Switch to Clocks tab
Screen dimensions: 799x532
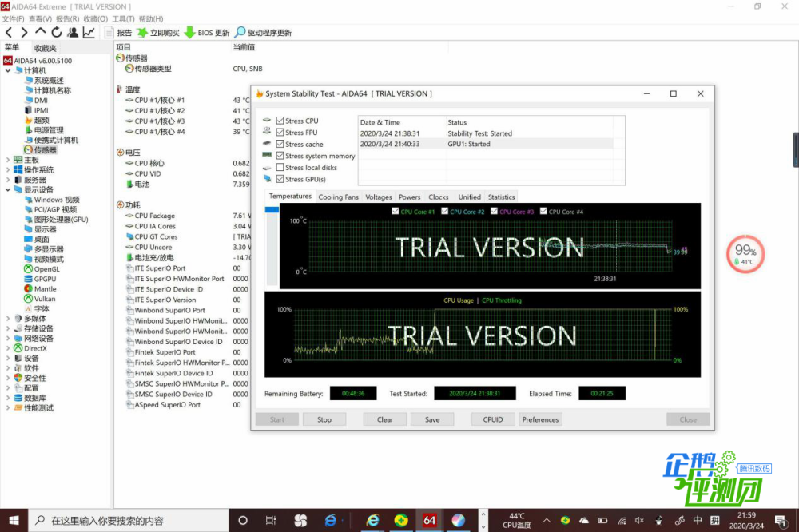438,197
